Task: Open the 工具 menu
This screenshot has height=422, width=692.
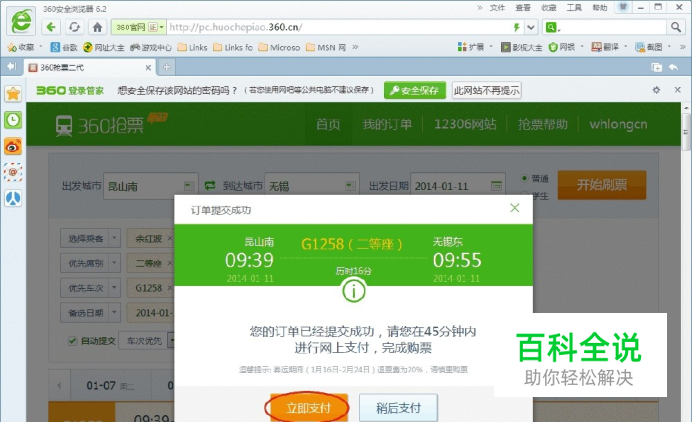Action: pos(574,8)
